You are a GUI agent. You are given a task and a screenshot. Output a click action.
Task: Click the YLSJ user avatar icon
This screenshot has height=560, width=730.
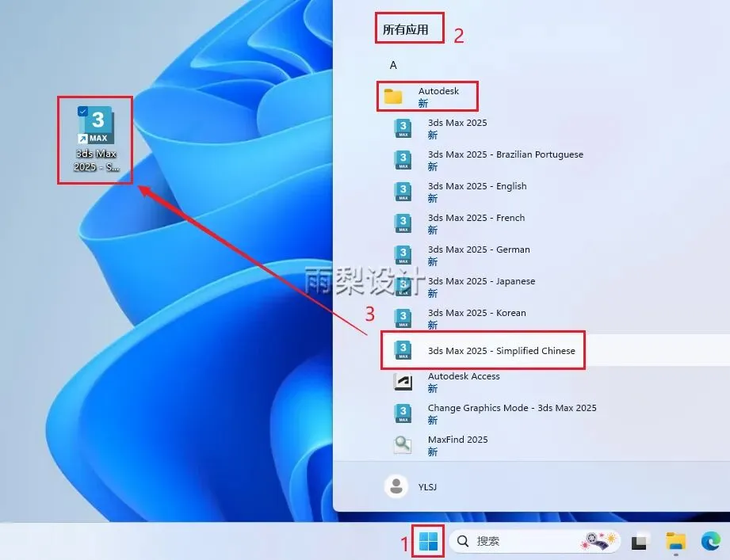pyautogui.click(x=396, y=486)
